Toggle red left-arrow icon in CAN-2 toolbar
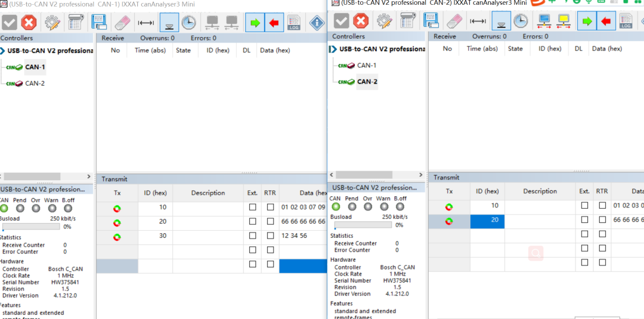 pos(606,20)
